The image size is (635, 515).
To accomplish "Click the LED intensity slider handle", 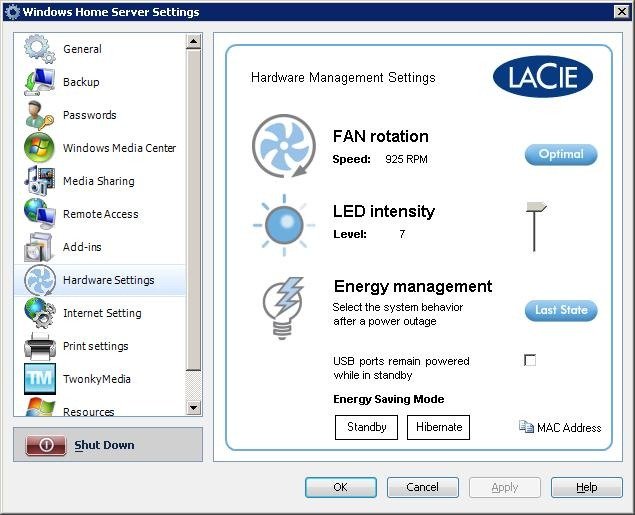I will [536, 209].
